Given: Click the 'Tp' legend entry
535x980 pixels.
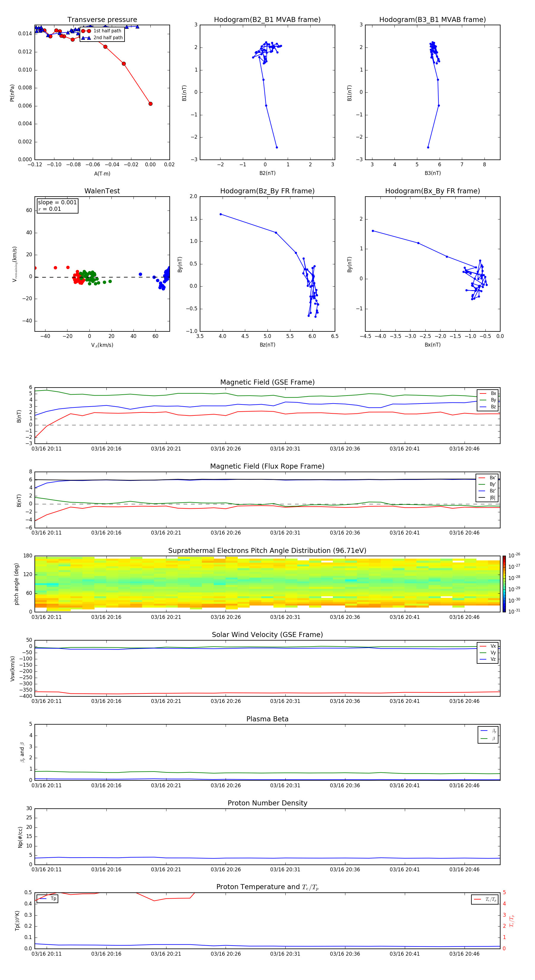Looking at the screenshot, I should [47, 899].
